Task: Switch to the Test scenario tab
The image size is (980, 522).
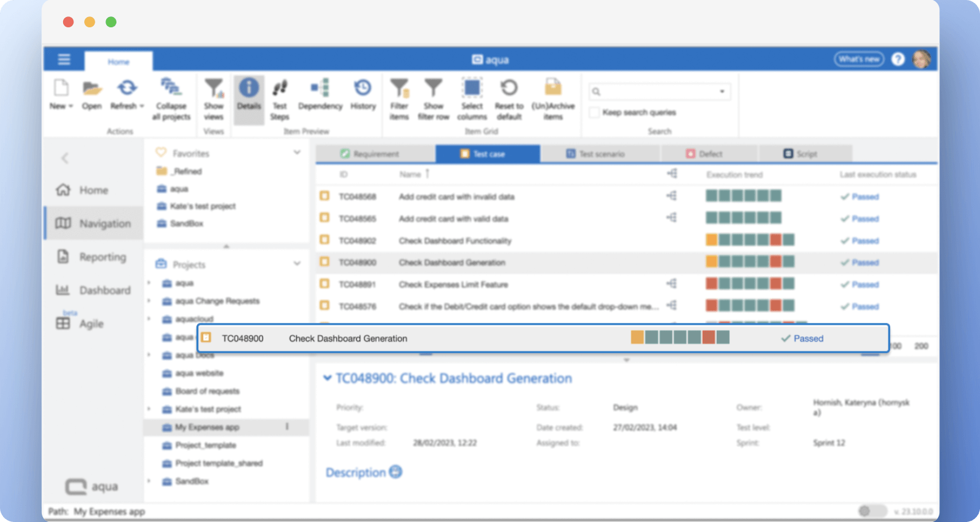Action: [600, 154]
